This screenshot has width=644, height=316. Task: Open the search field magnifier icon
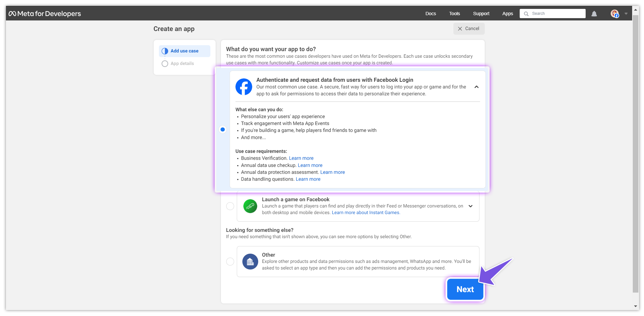pyautogui.click(x=527, y=14)
